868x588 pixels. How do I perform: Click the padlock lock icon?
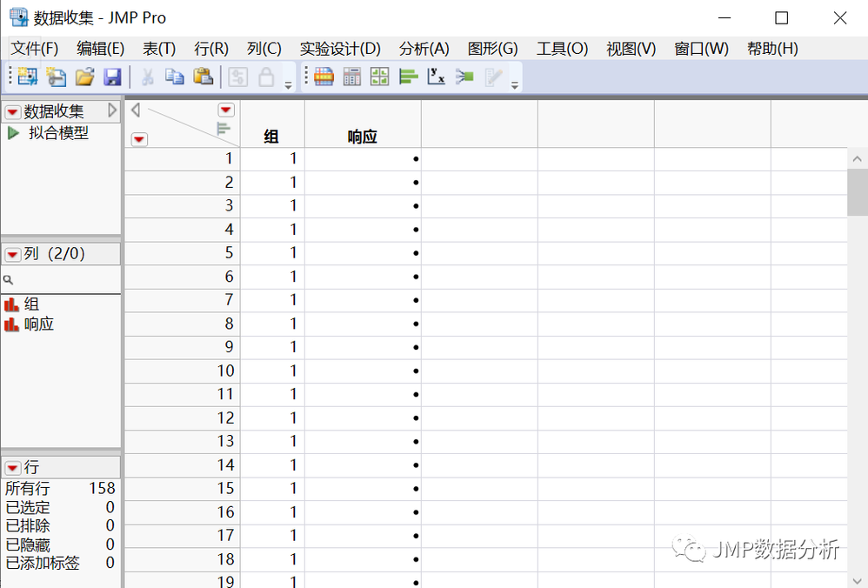pos(266,77)
